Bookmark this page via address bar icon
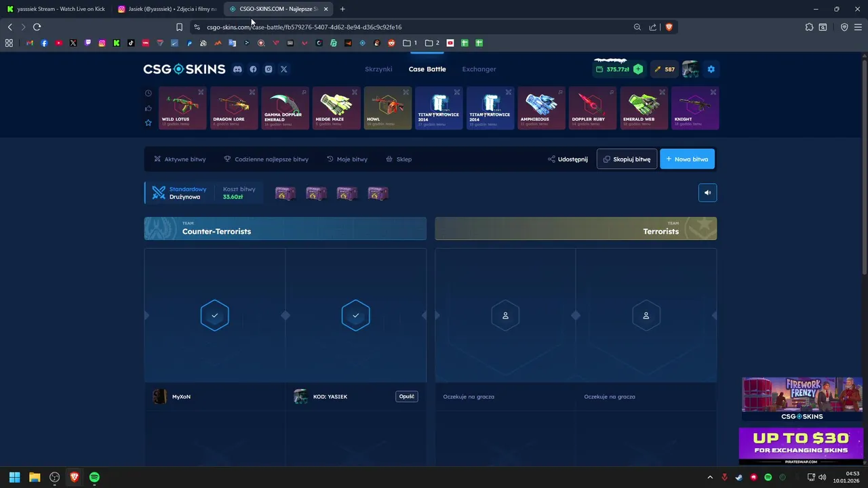This screenshot has width=868, height=488. (179, 27)
